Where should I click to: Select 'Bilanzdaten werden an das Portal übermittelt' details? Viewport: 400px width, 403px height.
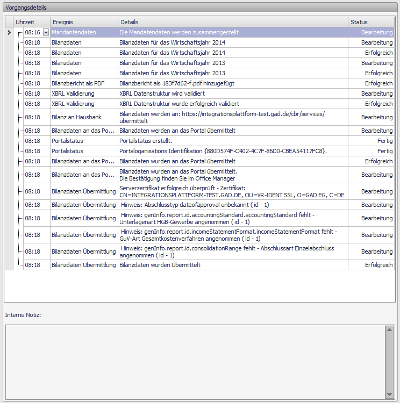point(233,131)
